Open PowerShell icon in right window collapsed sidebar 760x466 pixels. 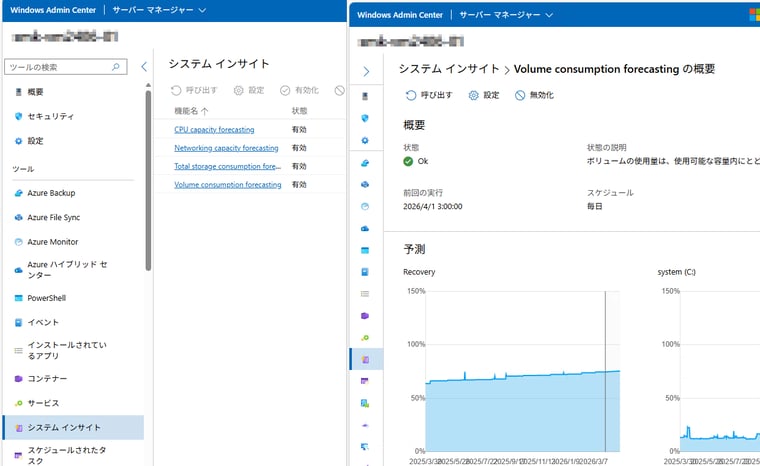(x=365, y=250)
